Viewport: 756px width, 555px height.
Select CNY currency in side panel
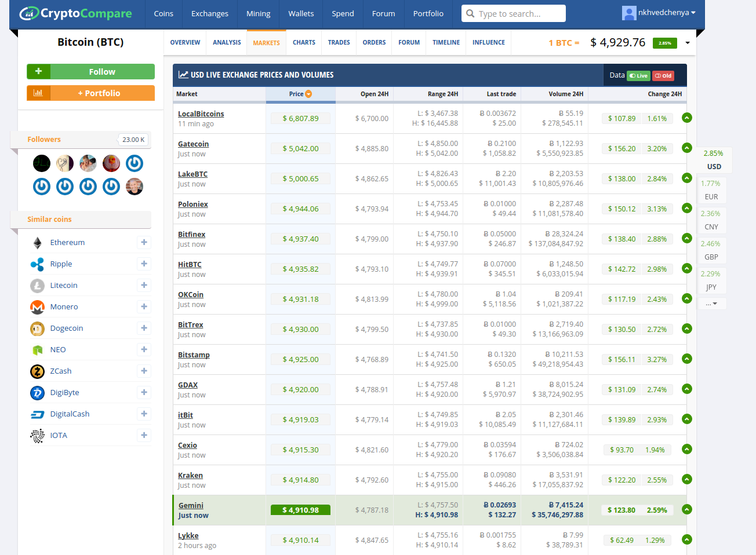coord(711,220)
